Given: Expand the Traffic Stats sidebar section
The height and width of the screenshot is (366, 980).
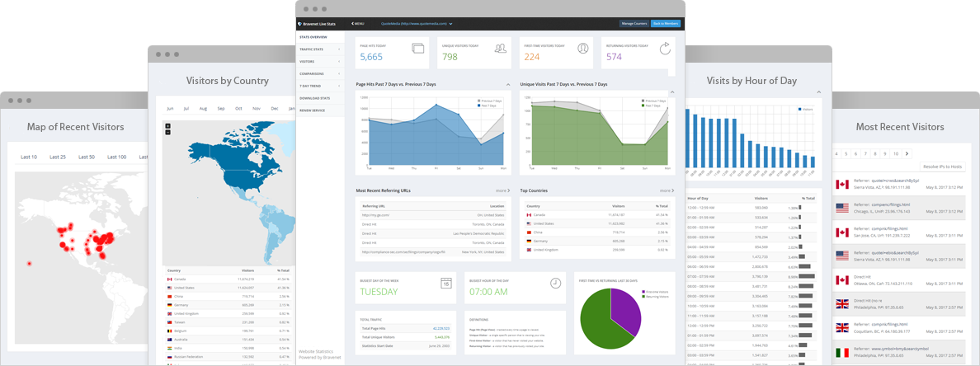Looking at the screenshot, I should click(321, 49).
